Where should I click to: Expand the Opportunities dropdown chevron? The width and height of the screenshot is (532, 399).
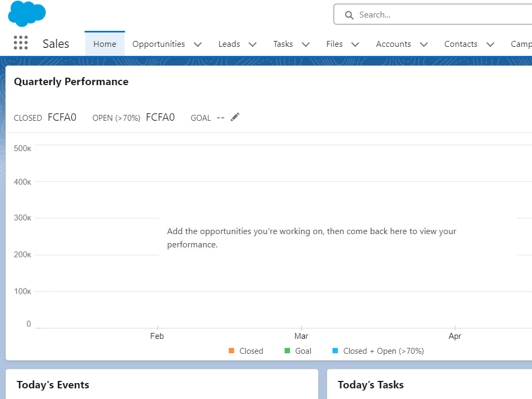coord(198,45)
